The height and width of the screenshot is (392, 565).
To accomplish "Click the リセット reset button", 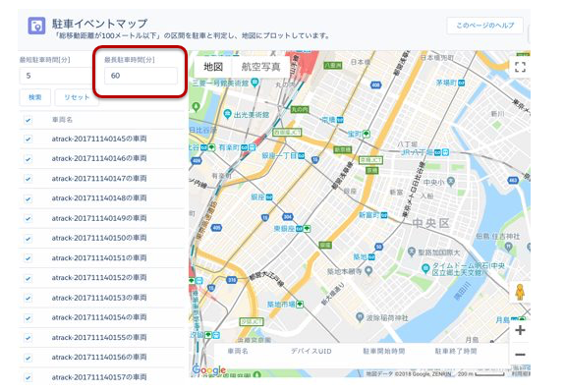I will point(77,97).
